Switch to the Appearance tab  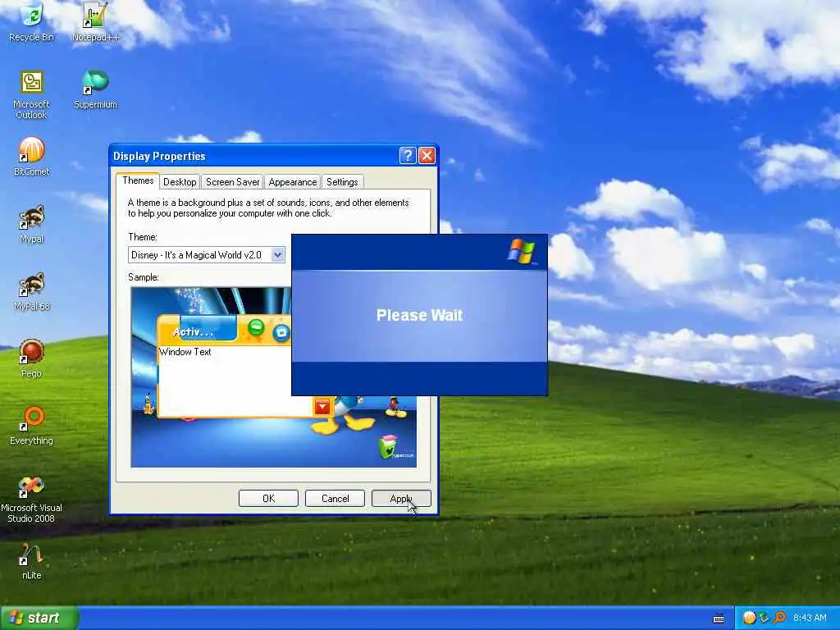(x=293, y=182)
